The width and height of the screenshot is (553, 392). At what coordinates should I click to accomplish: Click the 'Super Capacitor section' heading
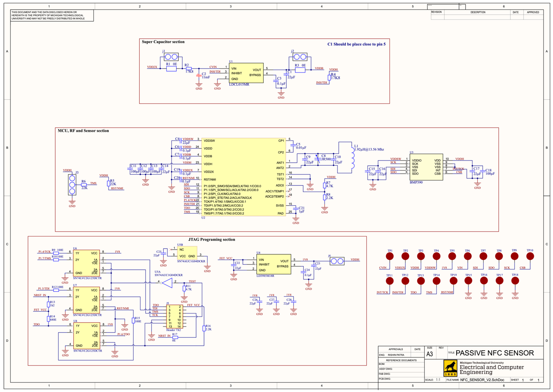163,42
